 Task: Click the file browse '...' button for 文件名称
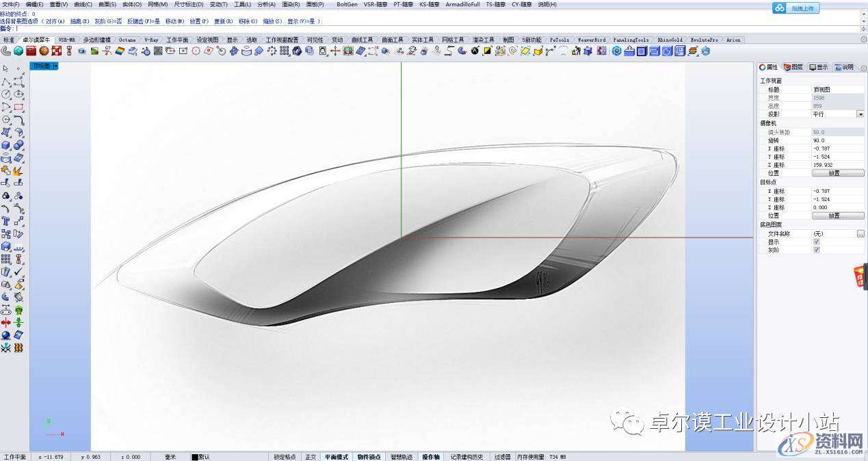(x=860, y=234)
